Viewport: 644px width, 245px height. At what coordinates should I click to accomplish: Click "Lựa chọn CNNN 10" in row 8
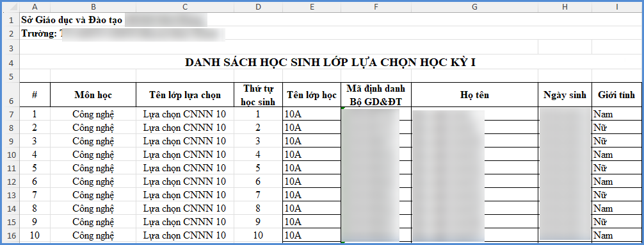(185, 128)
